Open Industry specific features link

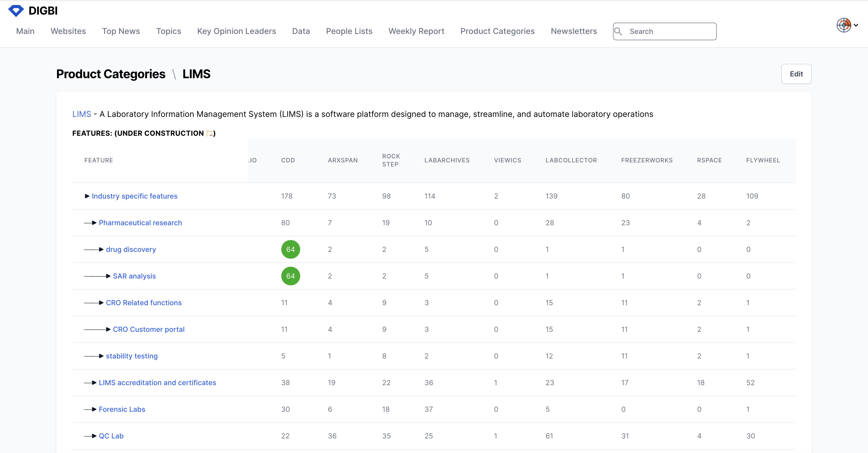tap(134, 196)
